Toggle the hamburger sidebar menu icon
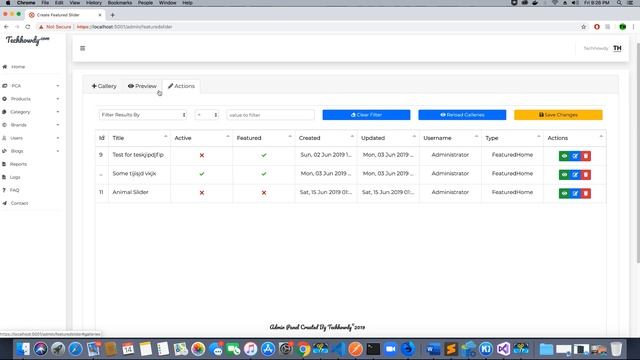The width and height of the screenshot is (640, 360). 82,48
